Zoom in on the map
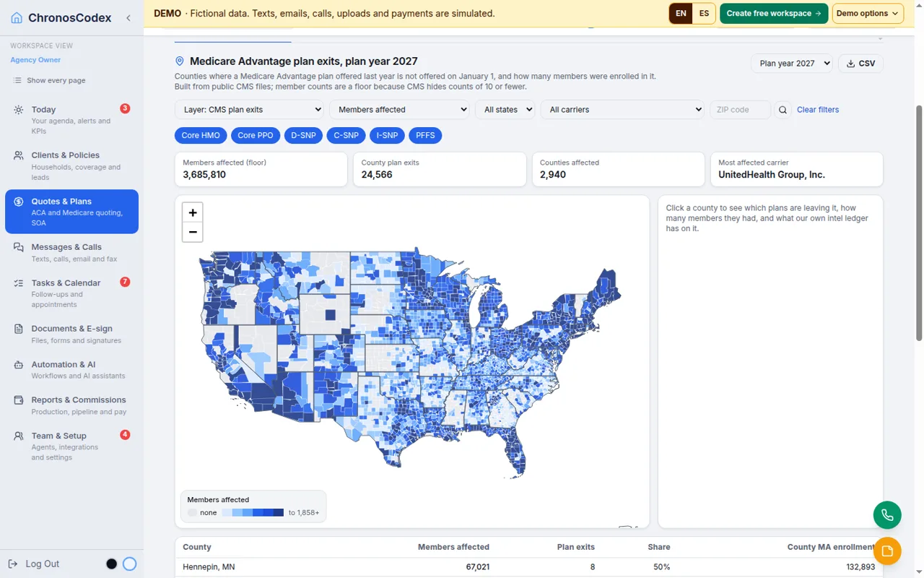The height and width of the screenshot is (578, 924). click(193, 212)
